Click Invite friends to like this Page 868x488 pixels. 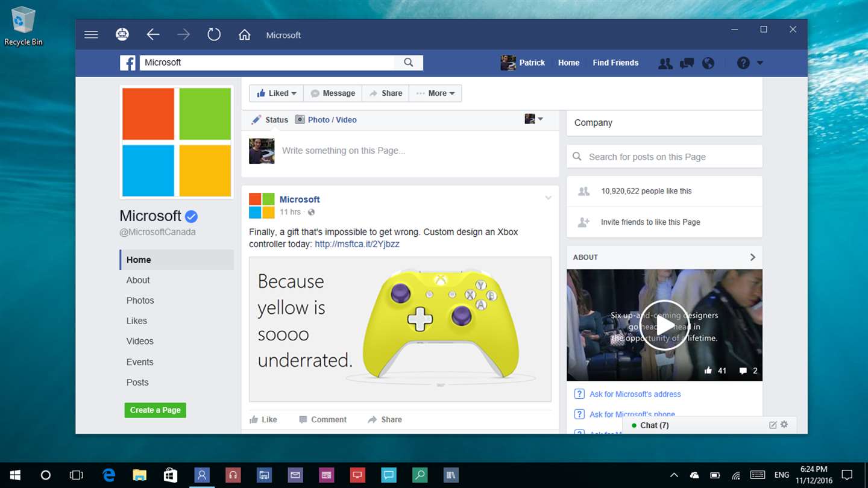pos(650,222)
